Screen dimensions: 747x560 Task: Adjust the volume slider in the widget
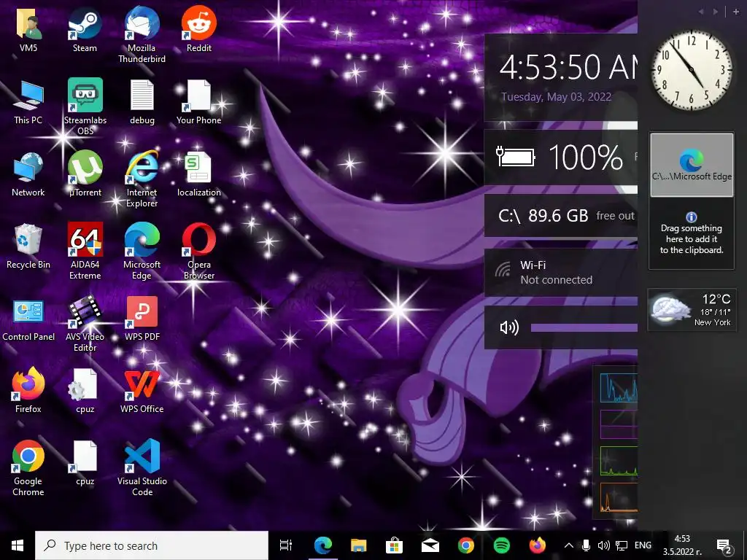click(x=584, y=327)
